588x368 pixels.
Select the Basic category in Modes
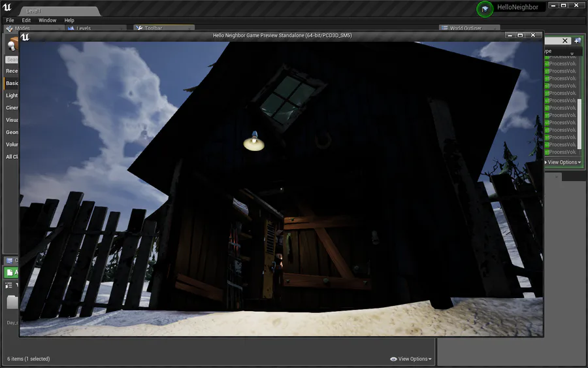pos(11,83)
